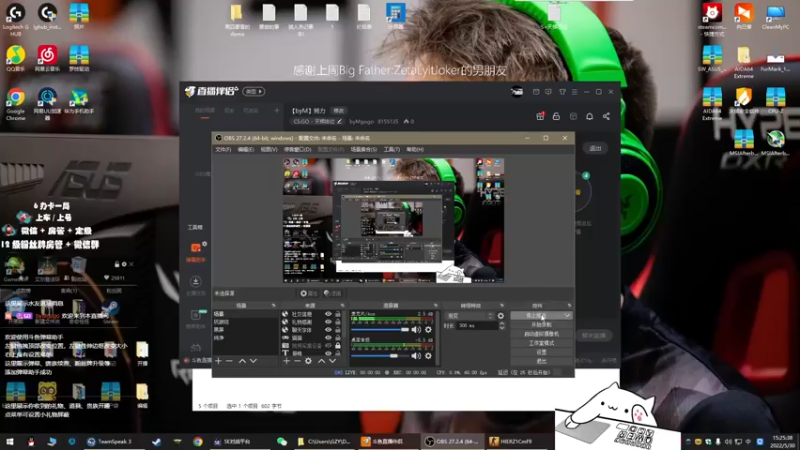The width and height of the screenshot is (800, 450).
Task: Move selected scene down with down chevron
Action: click(253, 361)
